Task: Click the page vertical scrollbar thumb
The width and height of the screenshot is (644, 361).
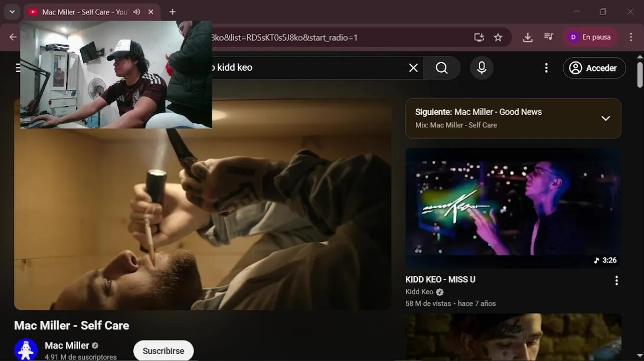Action: pyautogui.click(x=639, y=75)
